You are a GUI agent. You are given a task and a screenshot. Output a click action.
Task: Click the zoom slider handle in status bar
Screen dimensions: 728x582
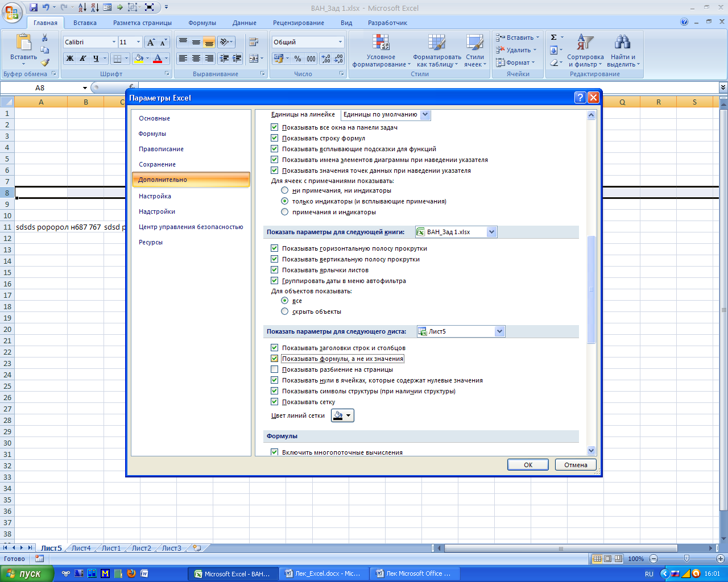click(x=686, y=559)
